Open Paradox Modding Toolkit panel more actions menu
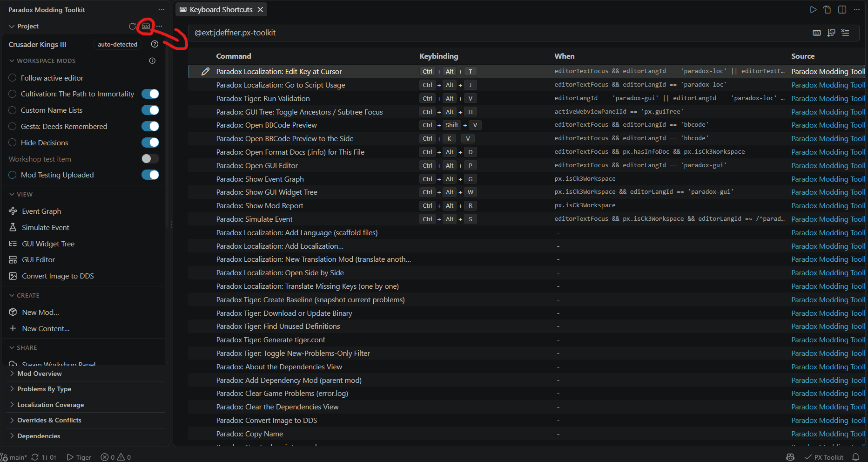The height and width of the screenshot is (462, 868). [x=161, y=10]
